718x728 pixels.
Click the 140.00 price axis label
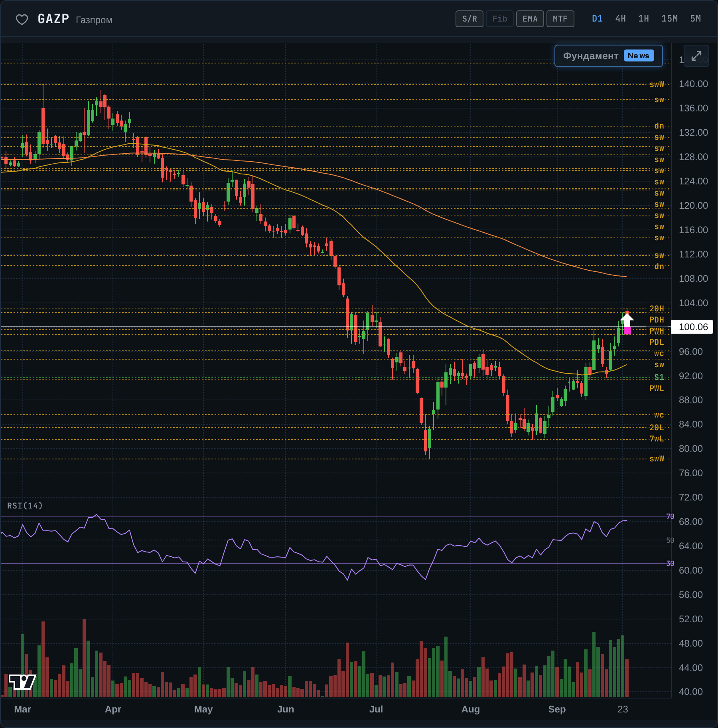click(693, 84)
